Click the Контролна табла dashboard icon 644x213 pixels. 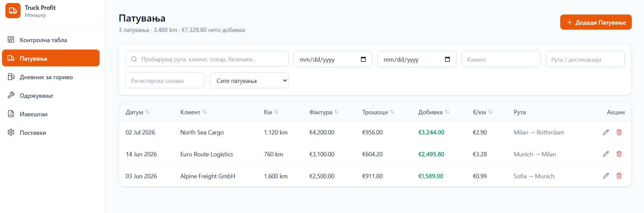tap(11, 40)
